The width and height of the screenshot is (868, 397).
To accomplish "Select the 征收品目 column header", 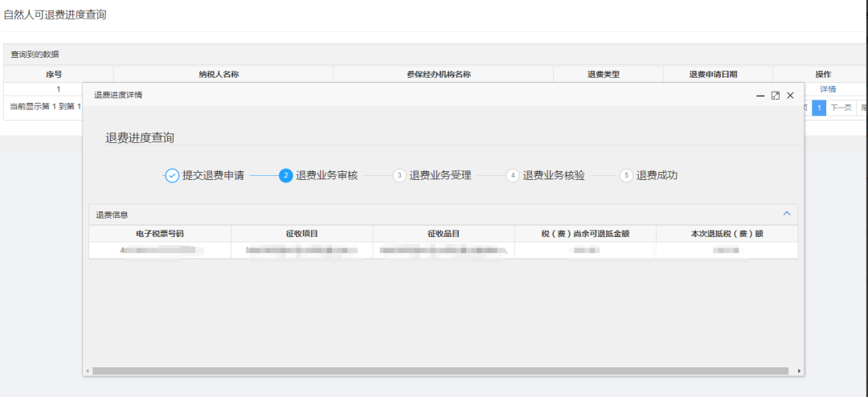I will pyautogui.click(x=444, y=234).
